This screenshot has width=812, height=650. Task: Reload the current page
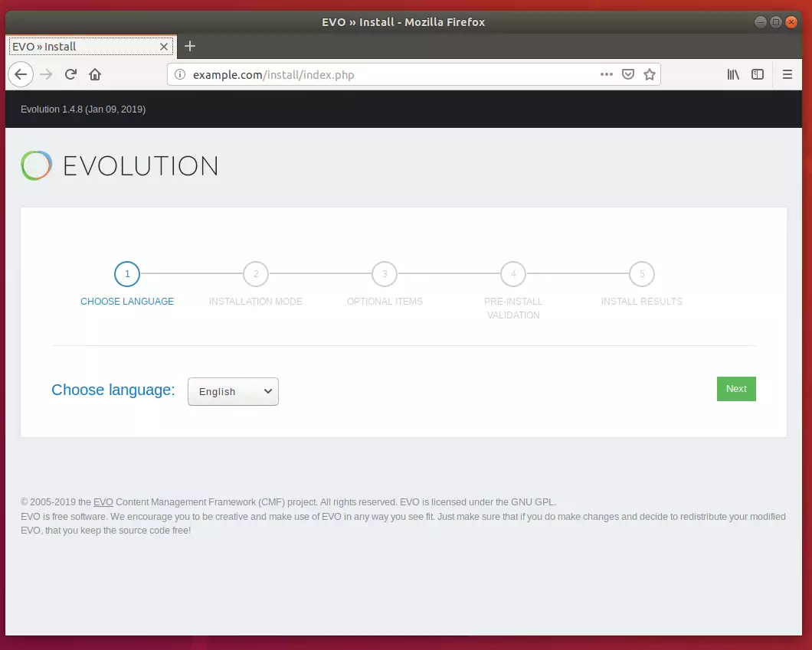(71, 74)
